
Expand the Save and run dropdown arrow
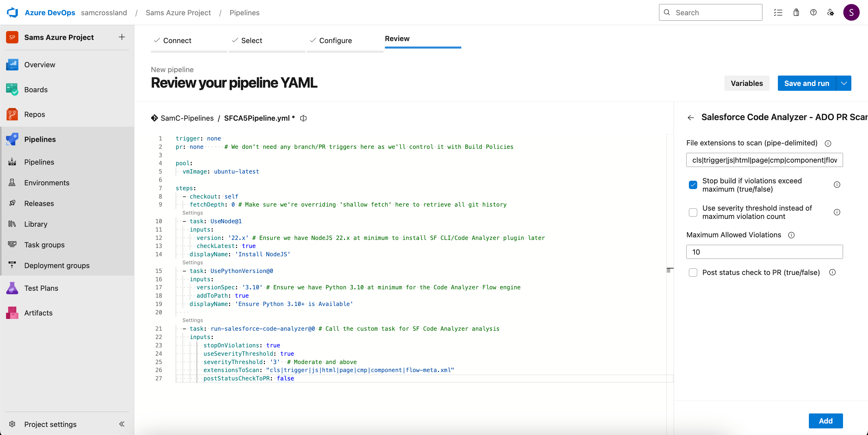click(x=844, y=83)
